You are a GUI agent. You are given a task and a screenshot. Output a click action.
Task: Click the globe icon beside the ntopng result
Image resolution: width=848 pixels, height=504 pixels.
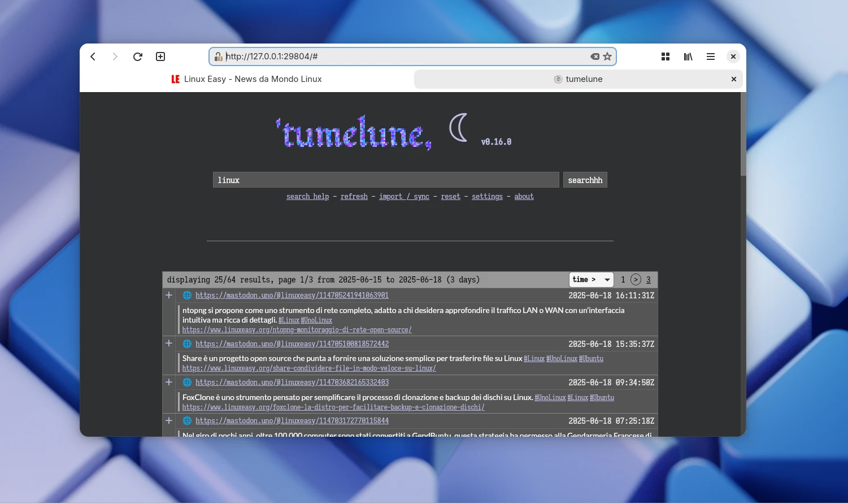tap(186, 295)
